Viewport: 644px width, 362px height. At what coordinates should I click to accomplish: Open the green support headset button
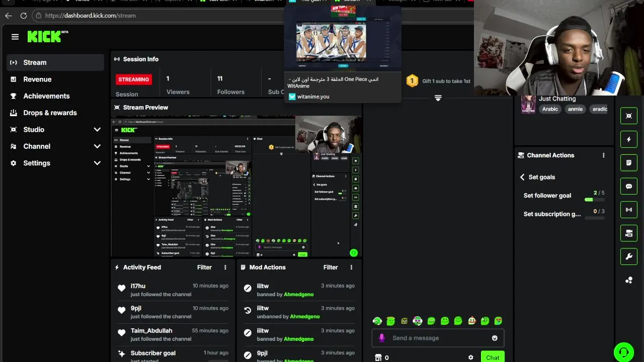(624, 352)
